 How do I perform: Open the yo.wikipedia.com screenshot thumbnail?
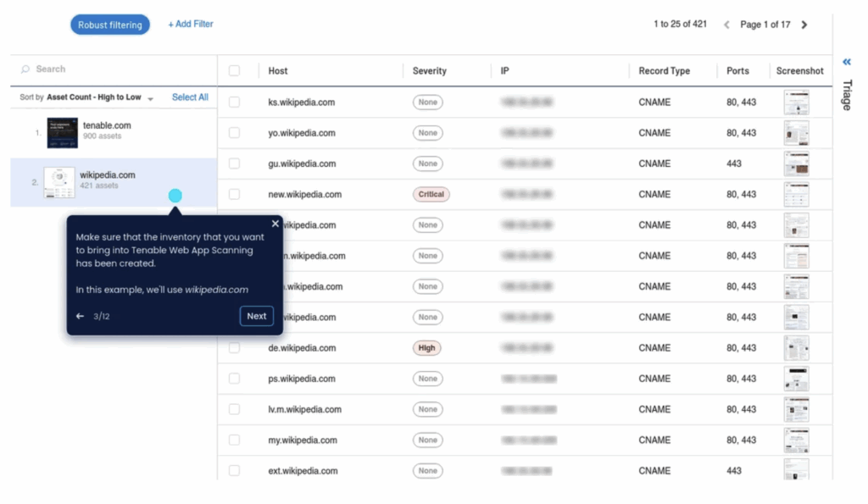[797, 133]
